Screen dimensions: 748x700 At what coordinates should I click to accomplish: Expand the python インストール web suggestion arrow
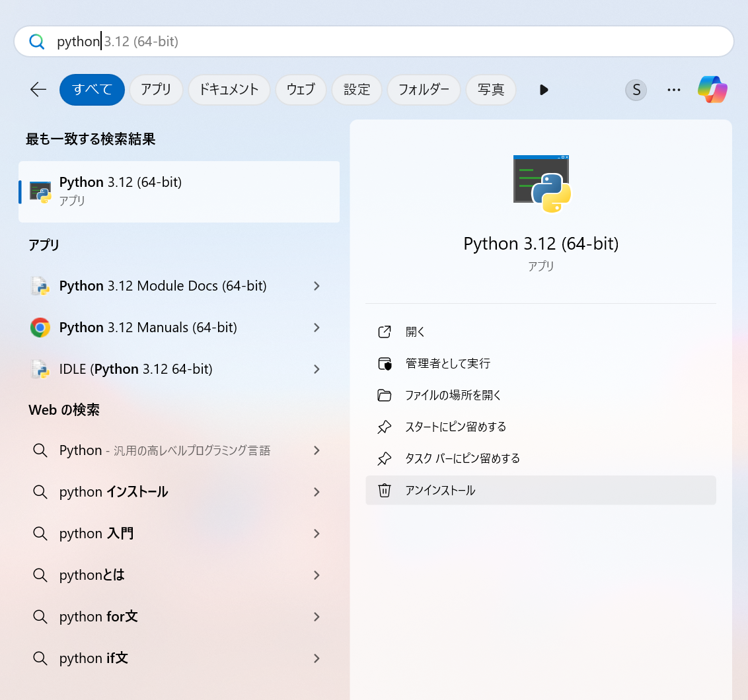[317, 492]
